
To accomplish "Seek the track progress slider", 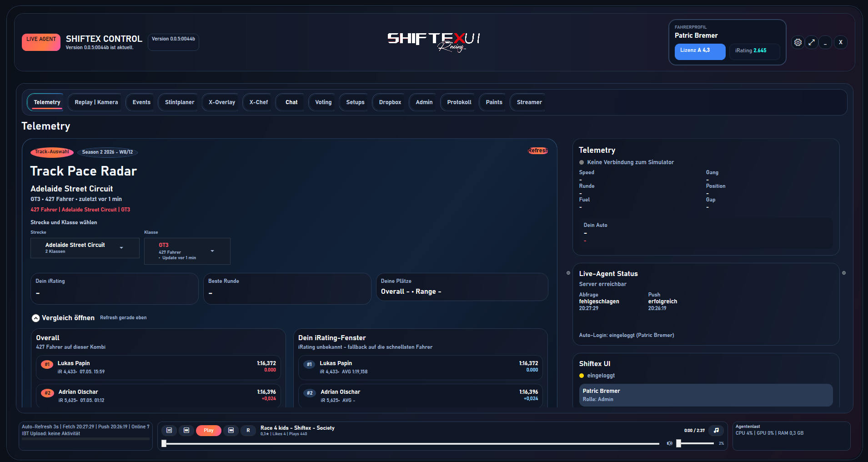I will coord(411,443).
